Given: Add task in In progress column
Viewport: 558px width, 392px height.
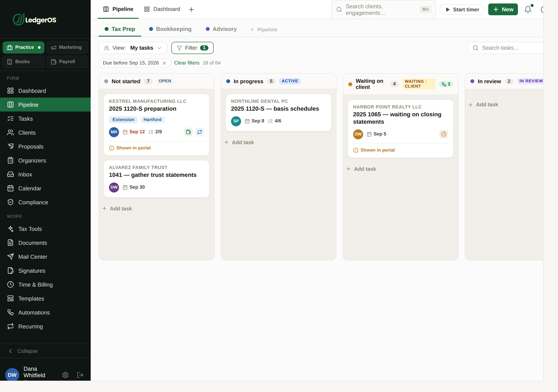Looking at the screenshot, I should [x=239, y=142].
